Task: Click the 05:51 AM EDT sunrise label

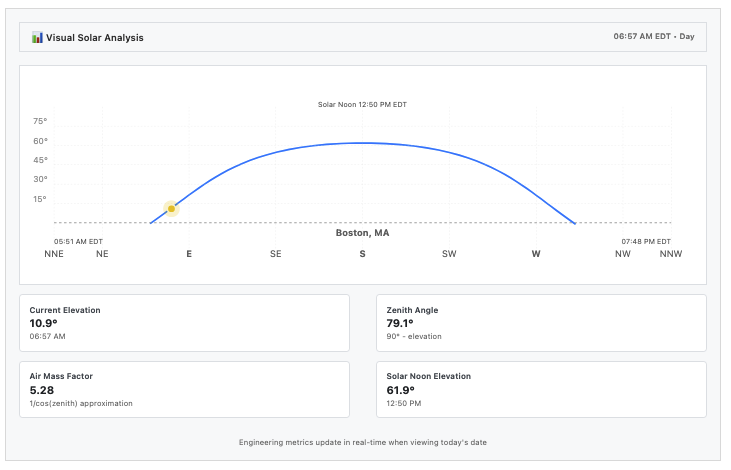Action: point(78,242)
